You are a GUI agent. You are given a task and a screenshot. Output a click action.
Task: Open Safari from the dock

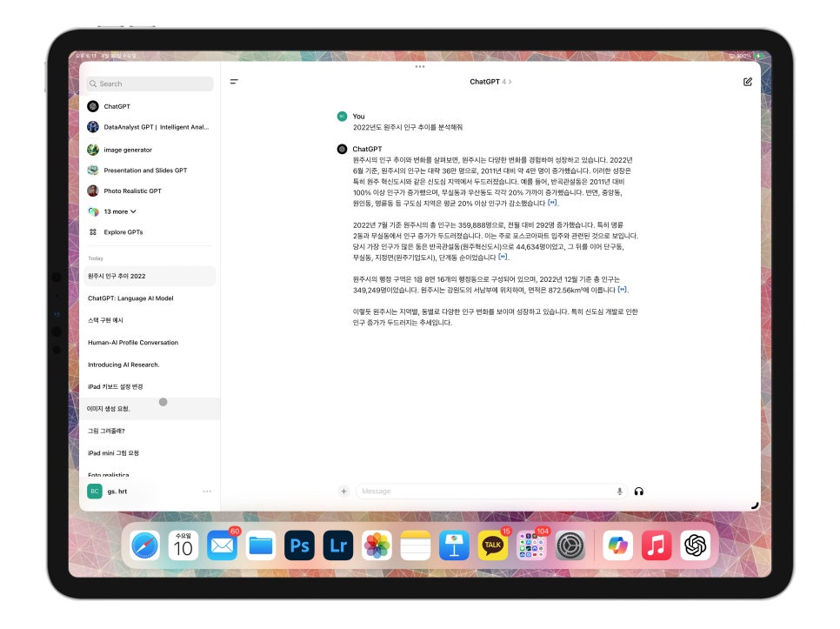[x=144, y=545]
